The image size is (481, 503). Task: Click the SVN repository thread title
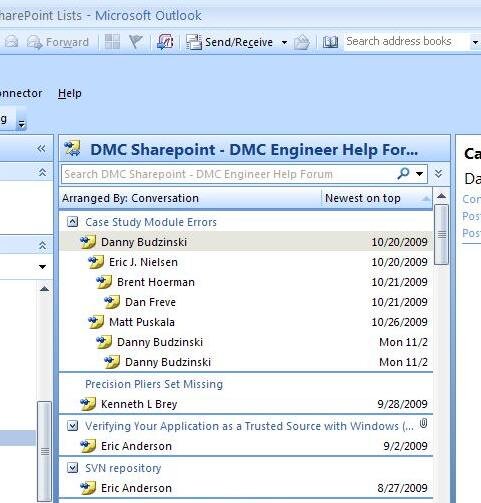[123, 468]
